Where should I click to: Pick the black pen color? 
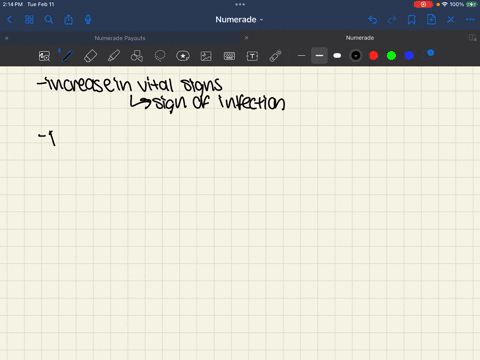coord(356,56)
